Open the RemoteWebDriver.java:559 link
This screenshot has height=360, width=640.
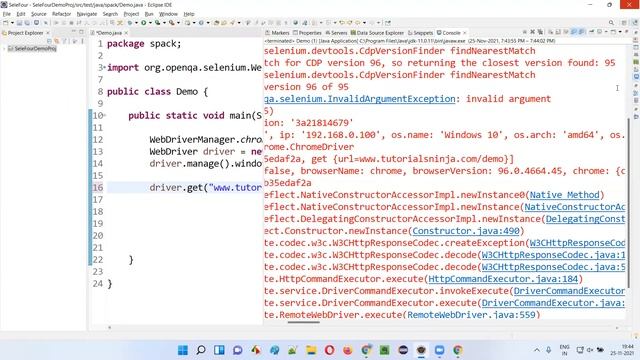click(x=471, y=315)
